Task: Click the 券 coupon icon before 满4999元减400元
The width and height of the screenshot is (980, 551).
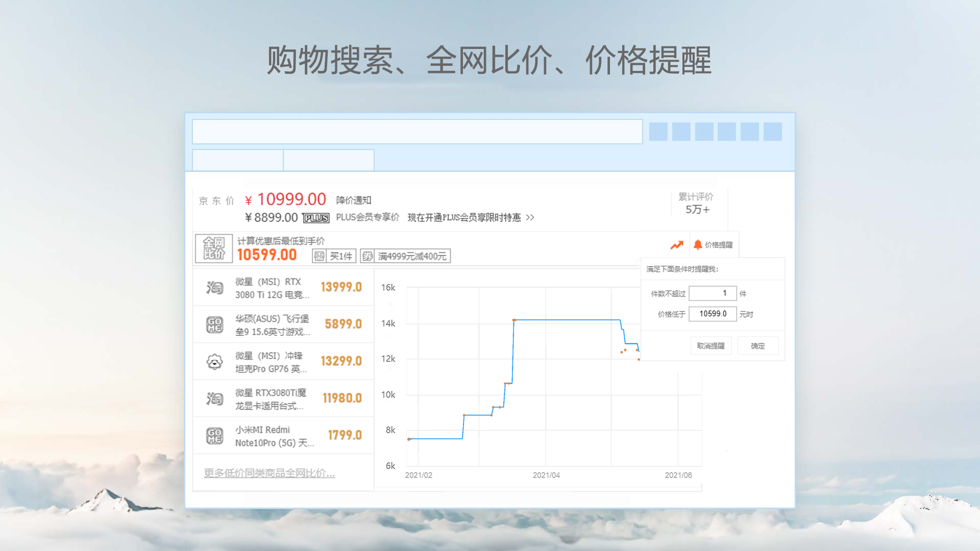Action: pyautogui.click(x=367, y=256)
